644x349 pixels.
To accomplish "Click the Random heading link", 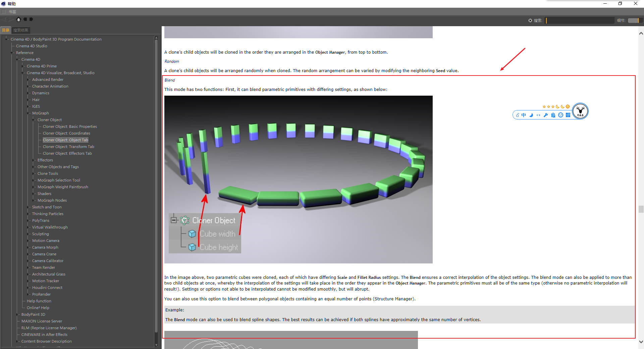I will point(172,61).
